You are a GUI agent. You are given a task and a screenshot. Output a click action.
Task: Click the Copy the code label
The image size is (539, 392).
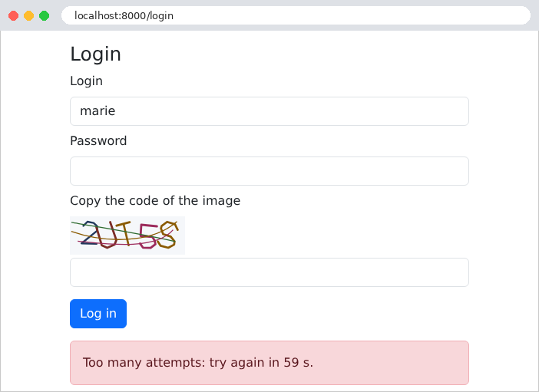155,201
